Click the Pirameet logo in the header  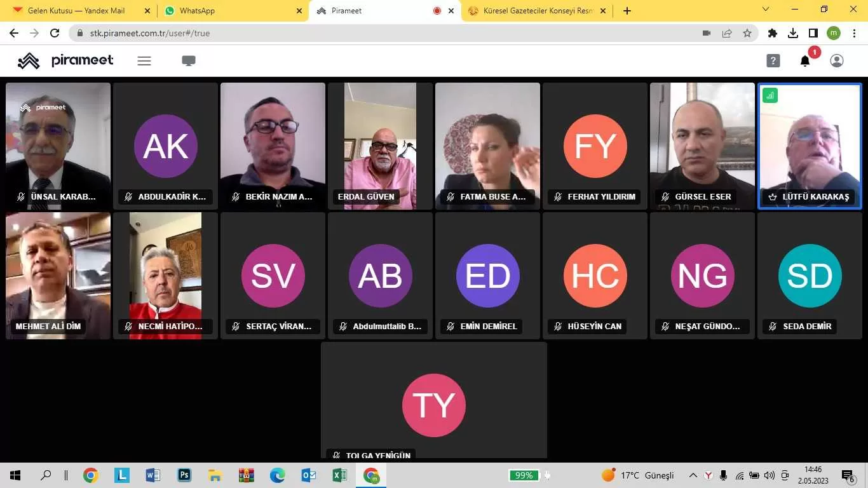(x=65, y=61)
